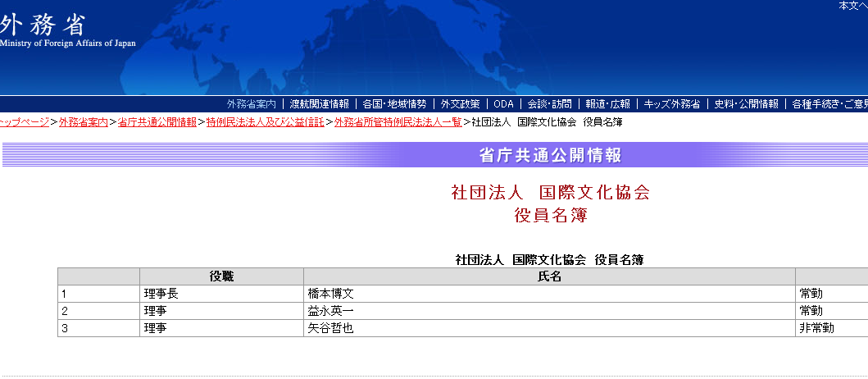The width and height of the screenshot is (868, 379).
Task: Click the 氏名 column header
Action: [549, 276]
